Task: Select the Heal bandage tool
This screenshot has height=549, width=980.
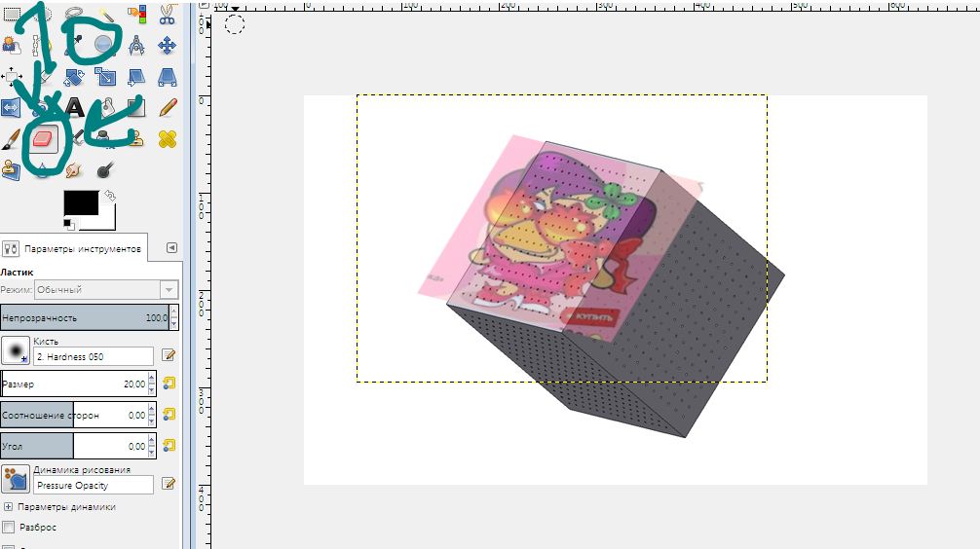Action: 167,138
